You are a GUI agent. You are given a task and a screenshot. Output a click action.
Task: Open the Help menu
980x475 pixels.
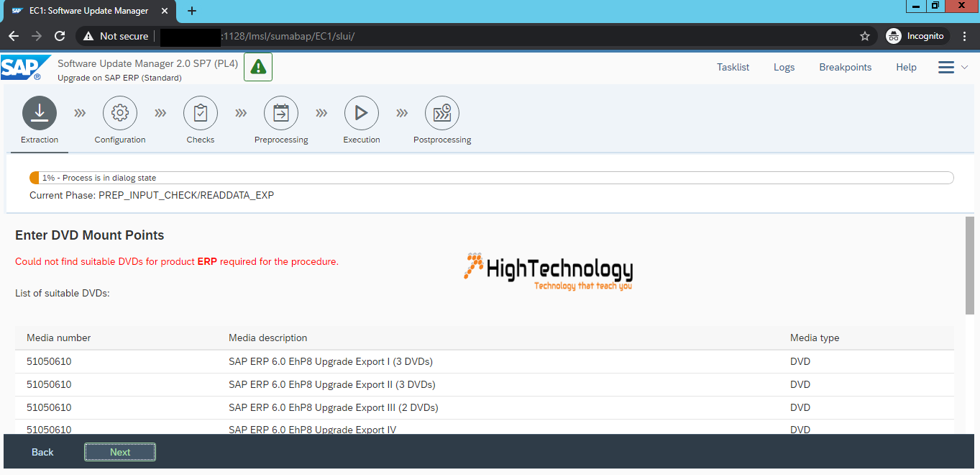tap(906, 67)
